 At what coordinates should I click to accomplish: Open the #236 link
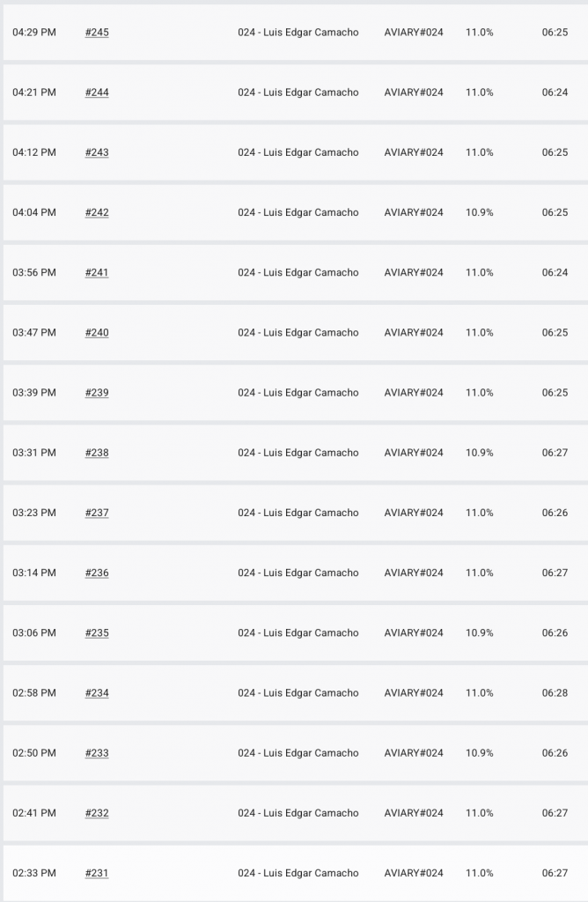[97, 573]
